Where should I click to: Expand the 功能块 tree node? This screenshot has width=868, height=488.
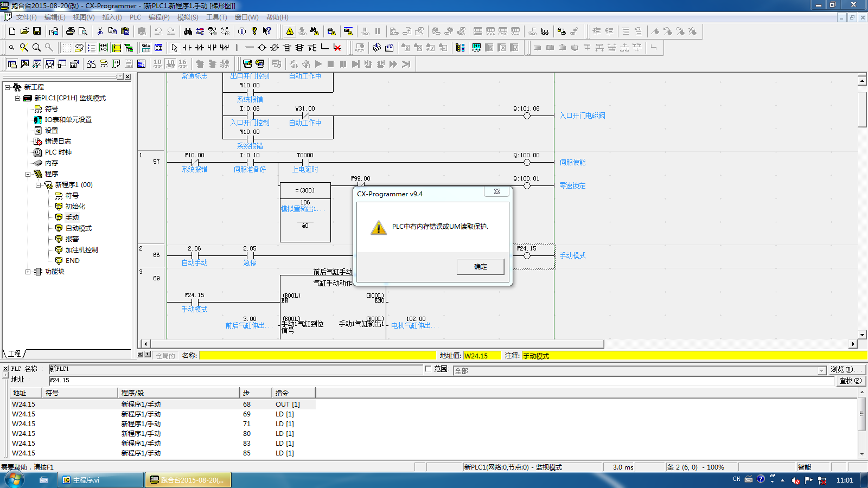28,272
